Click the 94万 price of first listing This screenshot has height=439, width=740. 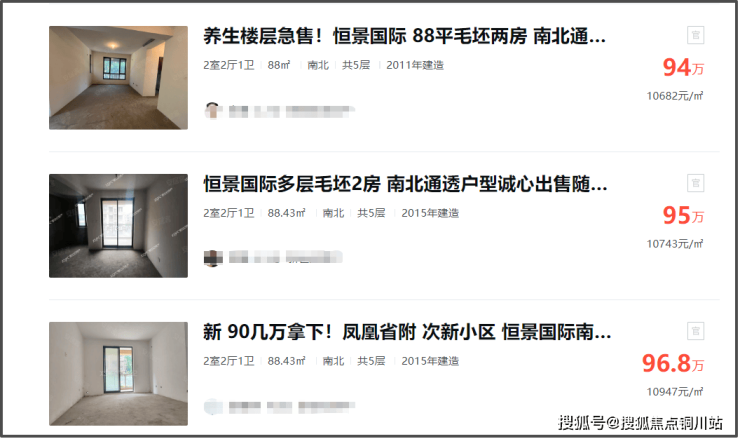coord(683,68)
